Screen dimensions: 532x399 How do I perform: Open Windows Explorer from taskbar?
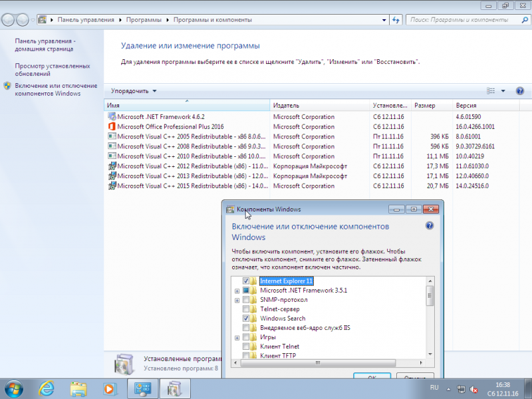(x=78, y=388)
